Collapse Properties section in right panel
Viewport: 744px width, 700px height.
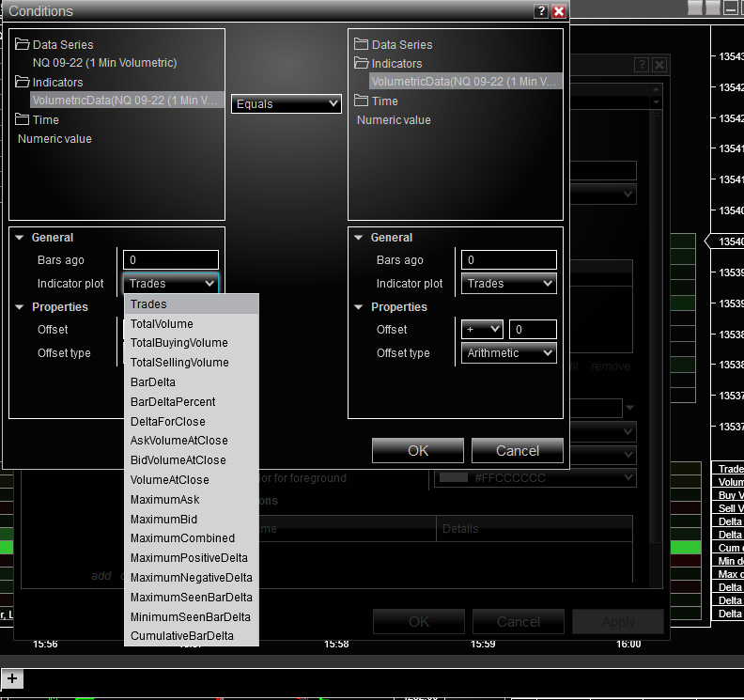click(359, 307)
